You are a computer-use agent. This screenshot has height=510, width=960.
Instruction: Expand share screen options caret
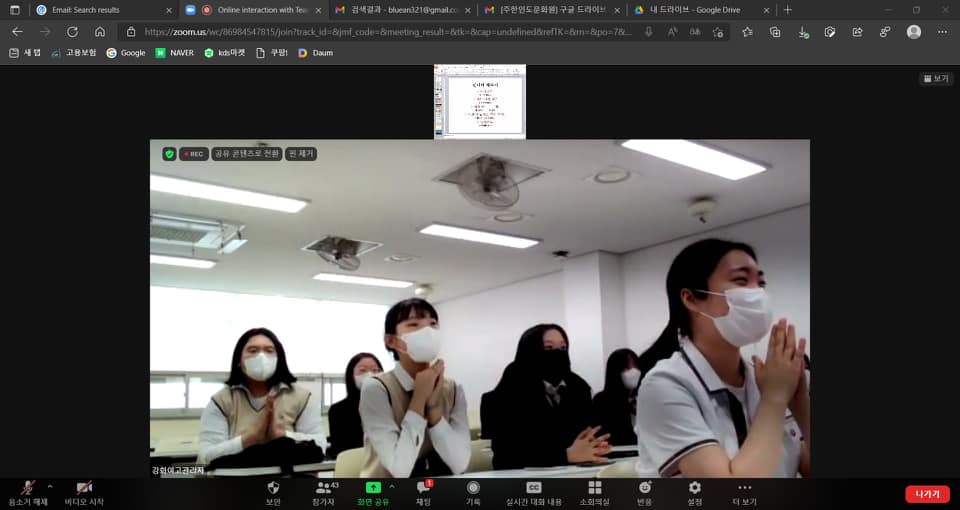(392, 487)
